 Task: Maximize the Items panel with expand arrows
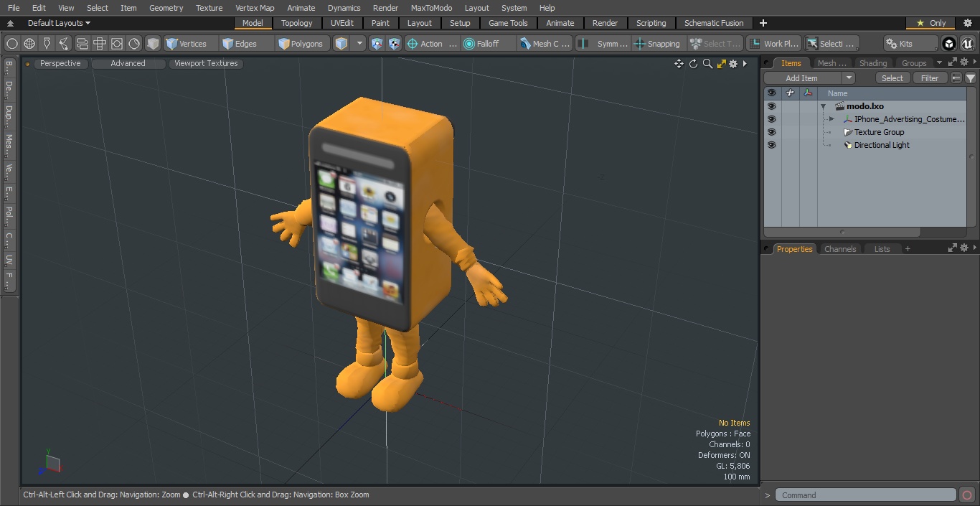pyautogui.click(x=953, y=62)
